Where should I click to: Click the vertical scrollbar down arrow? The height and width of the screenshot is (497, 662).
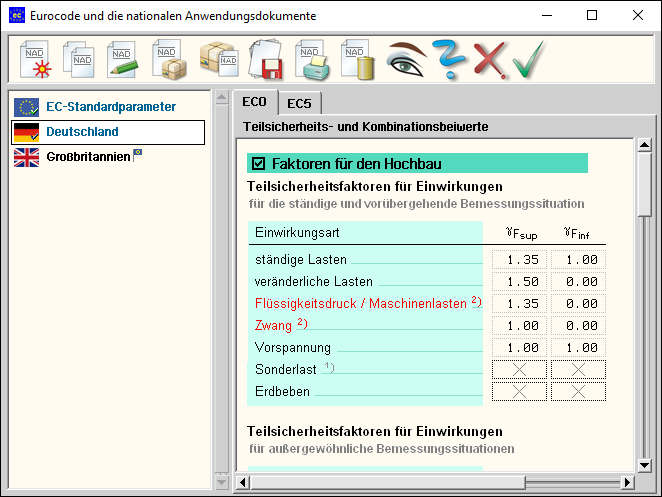pos(645,465)
